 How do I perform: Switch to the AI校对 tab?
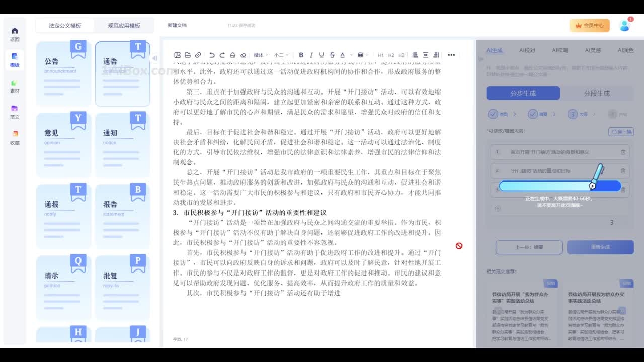(x=527, y=50)
